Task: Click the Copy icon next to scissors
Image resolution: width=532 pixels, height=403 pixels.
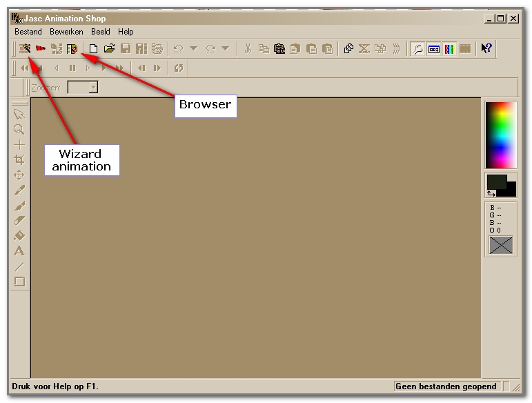Action: (x=264, y=49)
